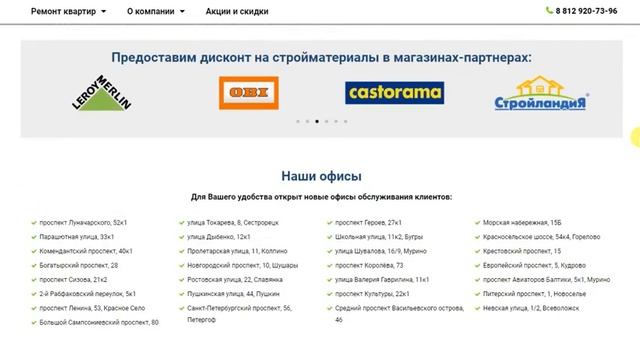Expand the О компании dropdown menu
640x360 pixels.
[156, 11]
